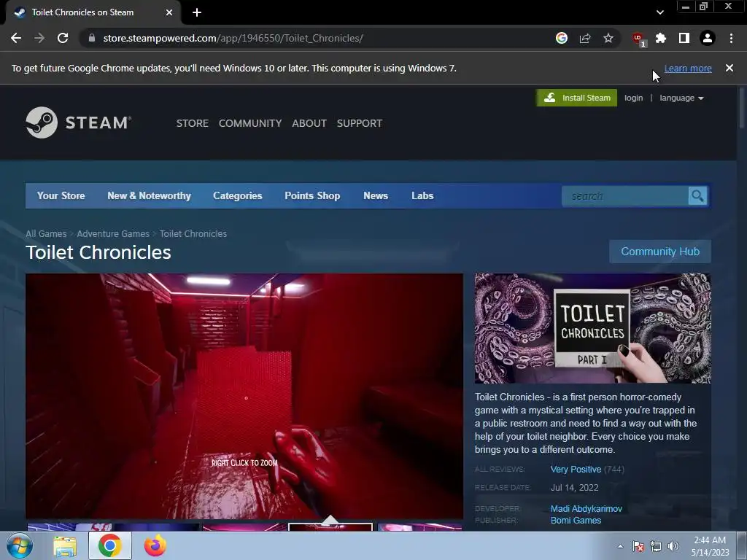Image resolution: width=747 pixels, height=560 pixels.
Task: Click the store search field
Action: coord(625,195)
